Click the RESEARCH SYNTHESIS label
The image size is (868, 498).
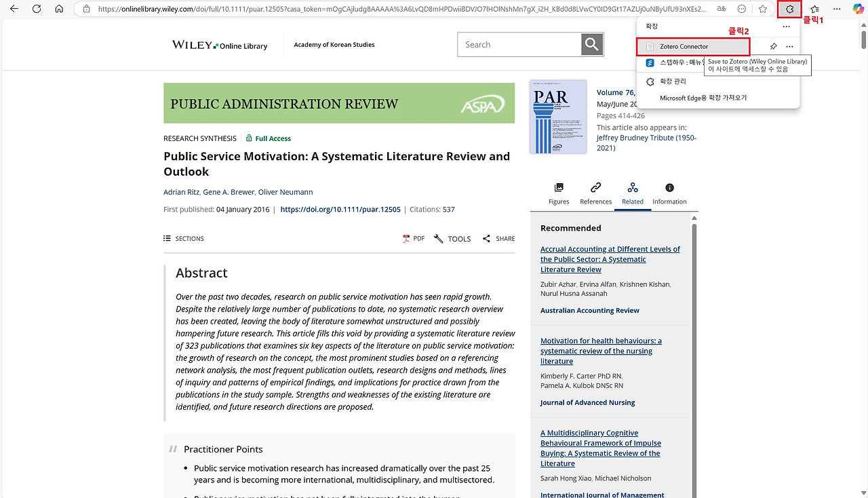pyautogui.click(x=200, y=138)
